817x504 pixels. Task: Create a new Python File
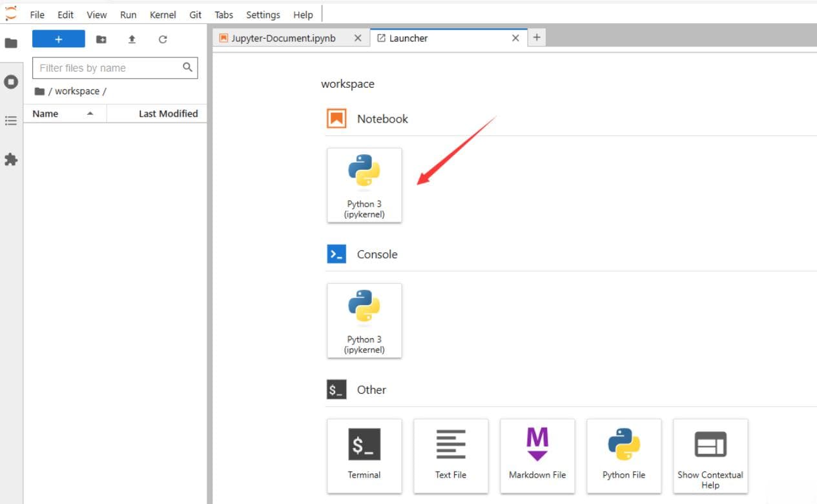(624, 456)
